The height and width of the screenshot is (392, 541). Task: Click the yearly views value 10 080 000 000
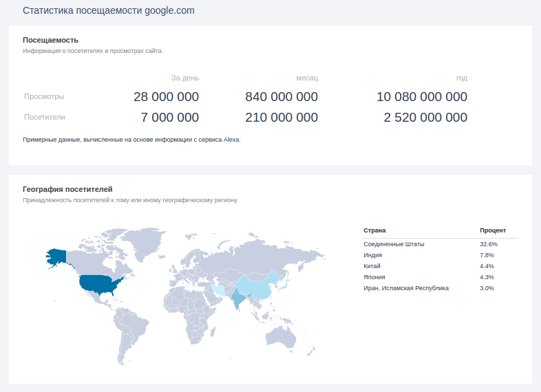421,97
